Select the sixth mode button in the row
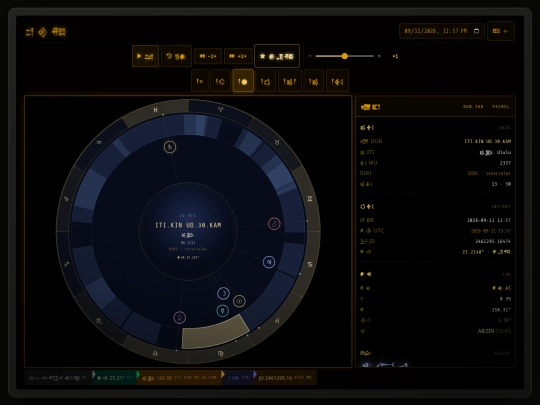 (x=314, y=81)
